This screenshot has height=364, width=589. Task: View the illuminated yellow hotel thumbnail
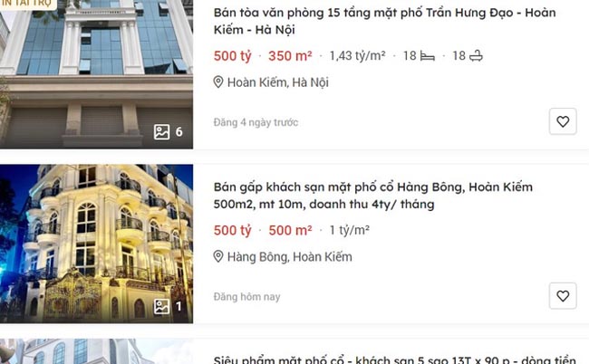(x=97, y=244)
